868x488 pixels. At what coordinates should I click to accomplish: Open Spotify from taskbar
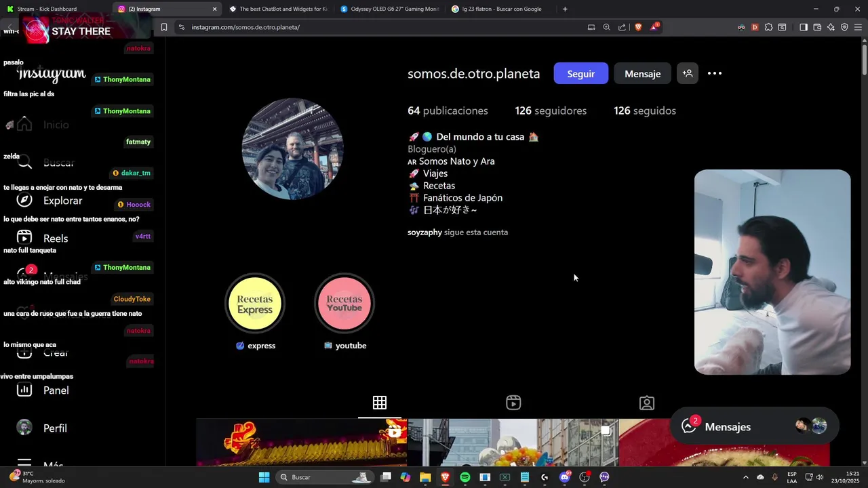point(465,477)
